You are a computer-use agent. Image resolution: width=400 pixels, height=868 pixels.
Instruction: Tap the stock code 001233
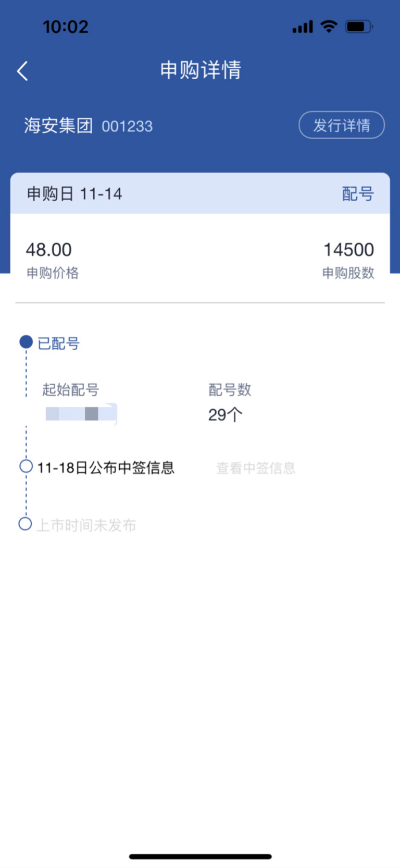(127, 126)
